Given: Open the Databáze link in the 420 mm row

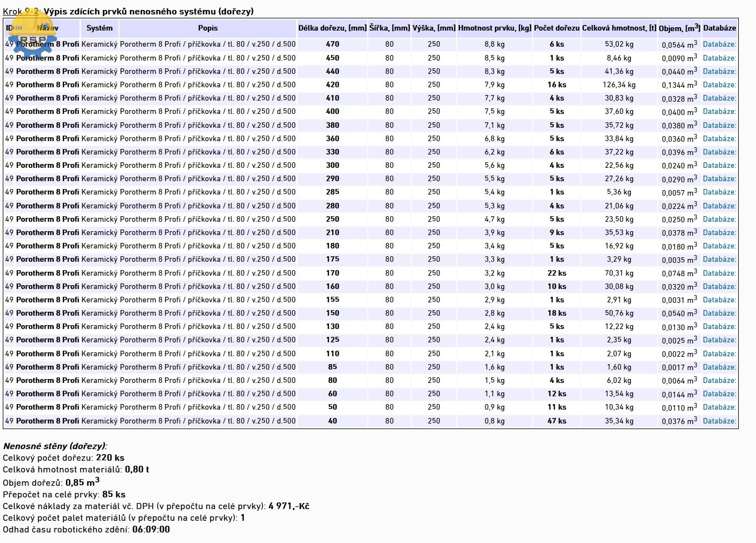Looking at the screenshot, I should click(x=719, y=84).
